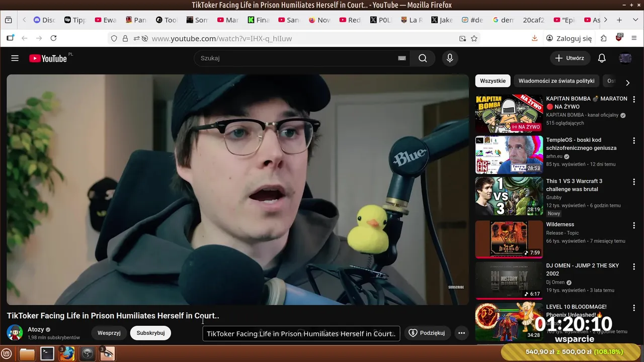The height and width of the screenshot is (362, 644).
Task: Open the on-screen keyboard icon in search
Action: 402,58
